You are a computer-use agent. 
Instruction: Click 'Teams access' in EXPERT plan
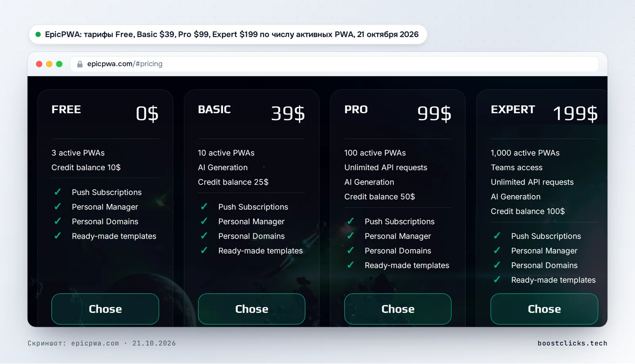click(x=517, y=168)
